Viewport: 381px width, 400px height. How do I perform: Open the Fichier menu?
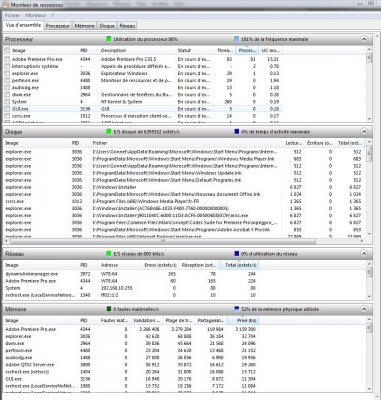coord(12,15)
